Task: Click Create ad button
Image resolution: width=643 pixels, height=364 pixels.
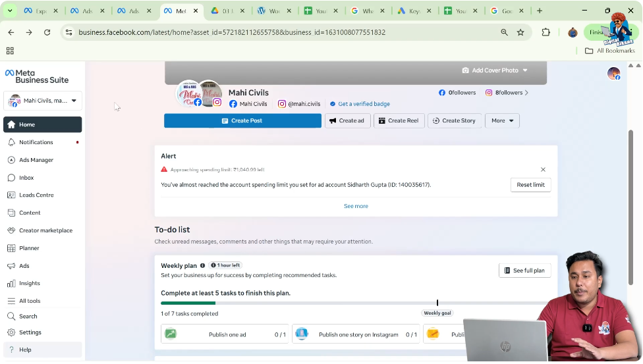Action: (x=347, y=120)
